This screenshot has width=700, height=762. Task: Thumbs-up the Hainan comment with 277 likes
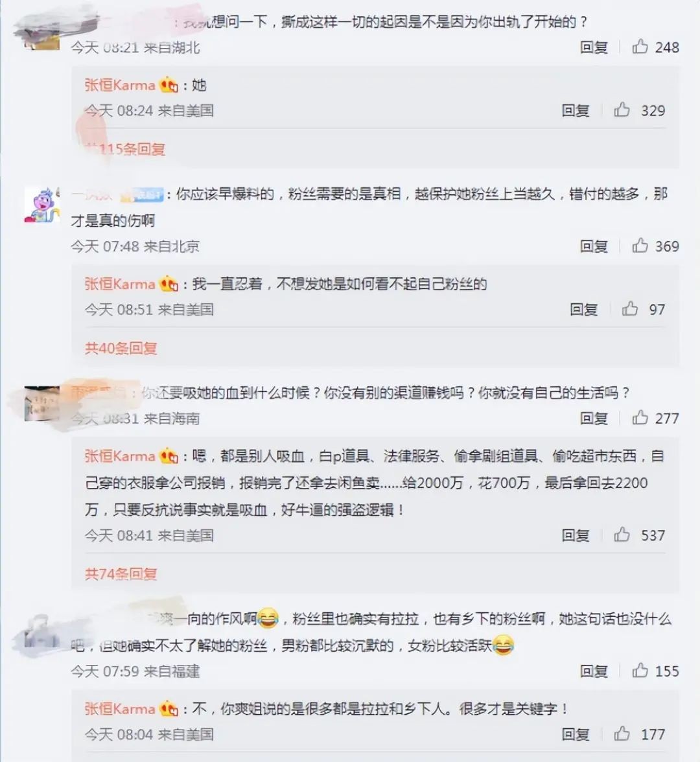640,417
